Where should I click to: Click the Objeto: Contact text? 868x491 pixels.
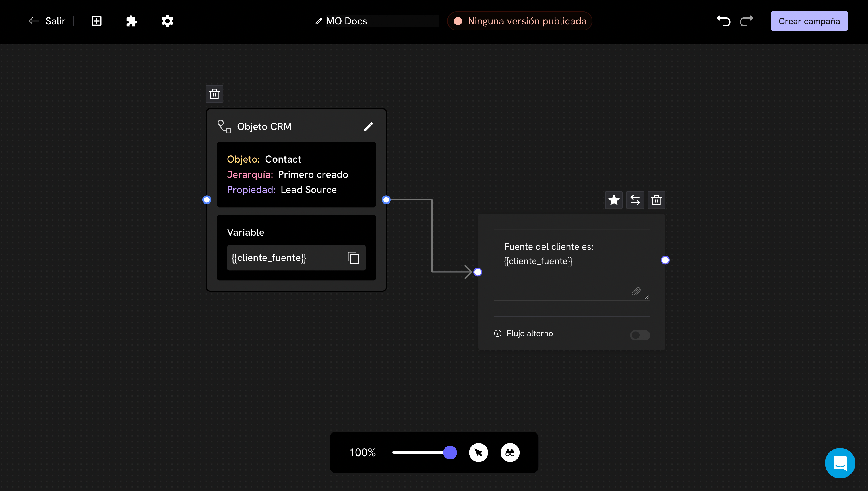264,159
